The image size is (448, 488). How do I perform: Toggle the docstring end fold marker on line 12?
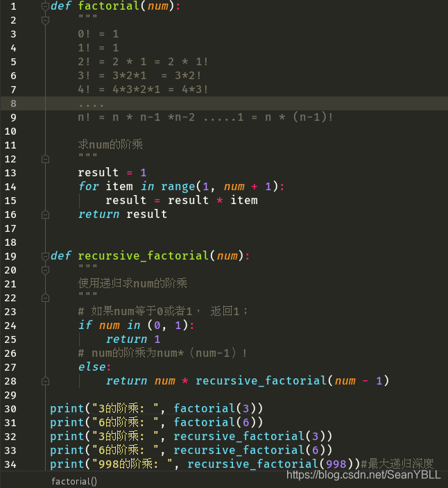(45, 160)
